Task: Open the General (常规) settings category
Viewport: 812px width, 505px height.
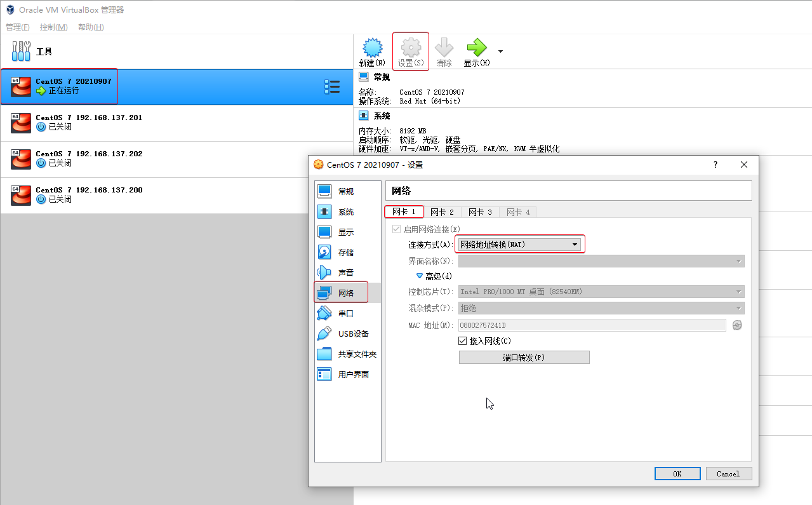Action: click(347, 191)
